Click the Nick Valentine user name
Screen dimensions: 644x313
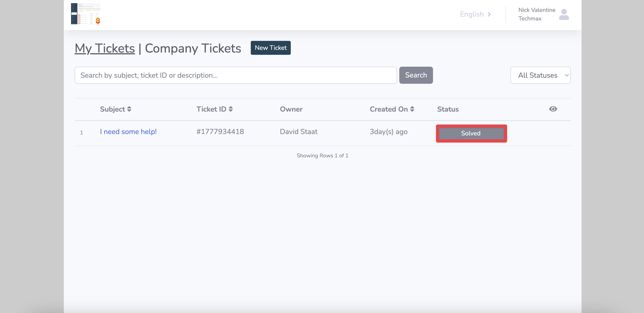[537, 10]
